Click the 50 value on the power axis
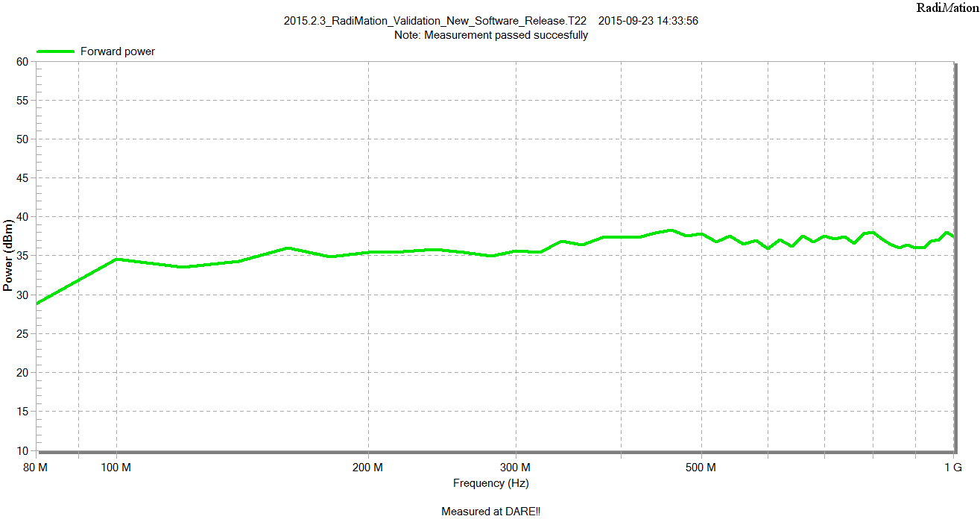Viewport: 980px width, 519px height. (x=22, y=139)
